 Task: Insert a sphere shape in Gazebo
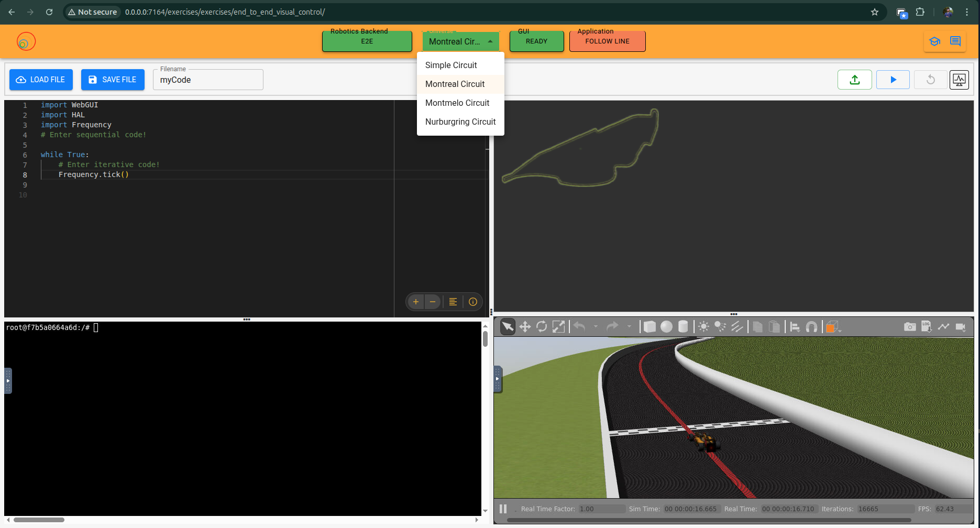pyautogui.click(x=666, y=327)
